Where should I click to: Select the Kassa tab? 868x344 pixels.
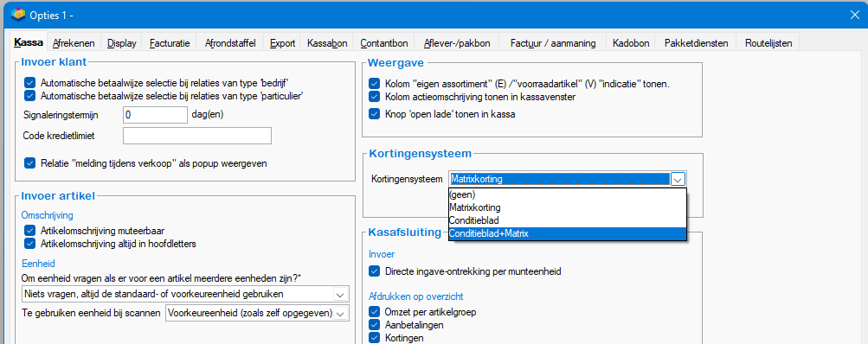coord(29,42)
